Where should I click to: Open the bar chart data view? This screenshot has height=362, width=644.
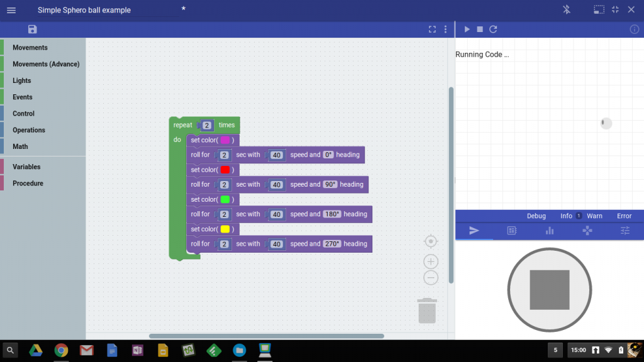pyautogui.click(x=549, y=231)
